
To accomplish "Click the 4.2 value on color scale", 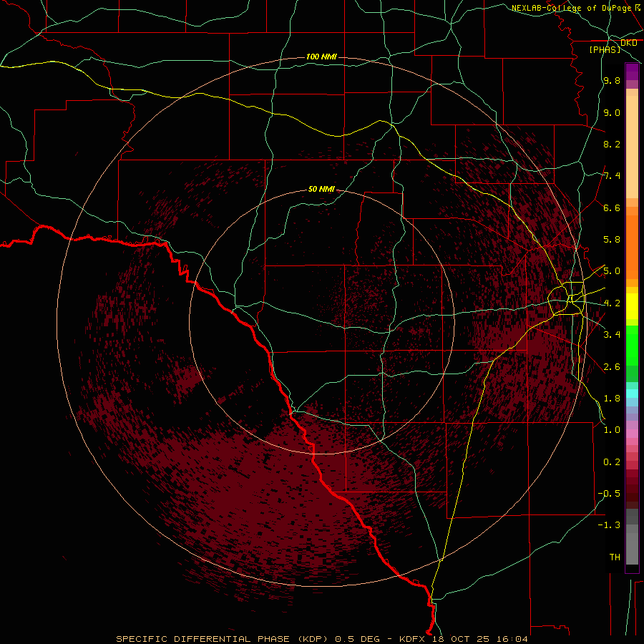I will coord(612,303).
